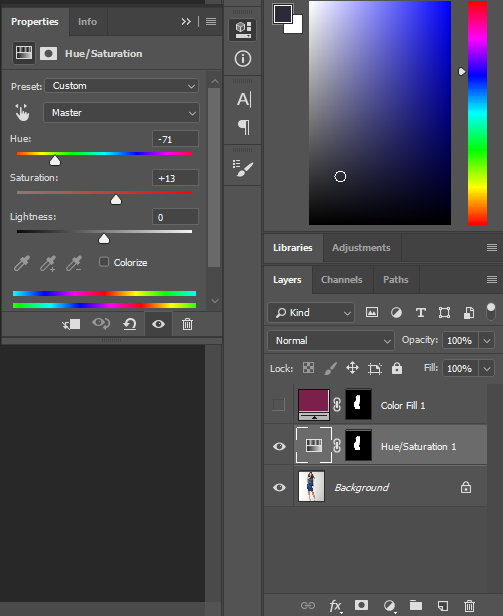Open the Layers panel flyout menu
Screen dimensions: 503x616
click(x=492, y=279)
